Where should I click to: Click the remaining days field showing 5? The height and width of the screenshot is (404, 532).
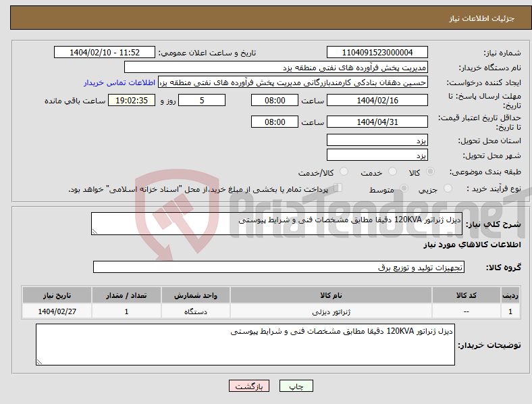202,100
